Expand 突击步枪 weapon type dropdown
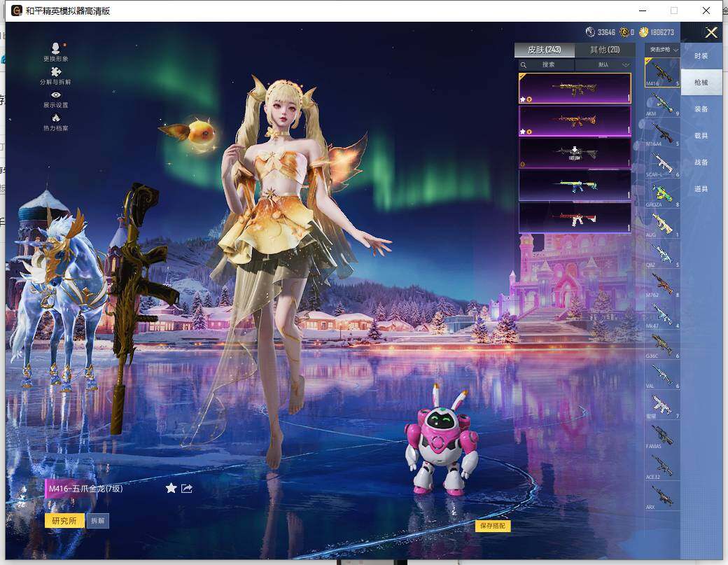Image resolution: width=728 pixels, height=565 pixels. [x=662, y=50]
